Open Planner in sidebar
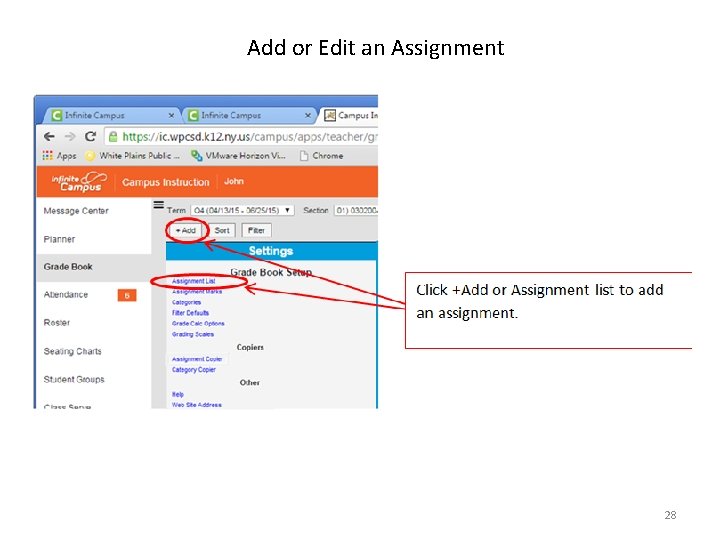 pyautogui.click(x=59, y=239)
